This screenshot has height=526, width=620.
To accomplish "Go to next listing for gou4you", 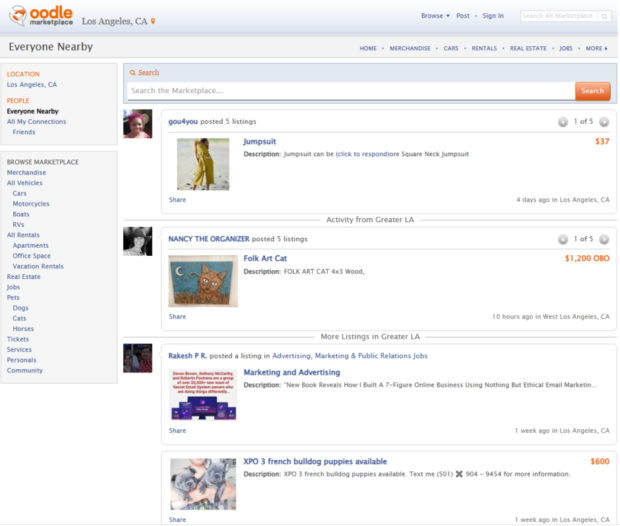I will (x=603, y=122).
